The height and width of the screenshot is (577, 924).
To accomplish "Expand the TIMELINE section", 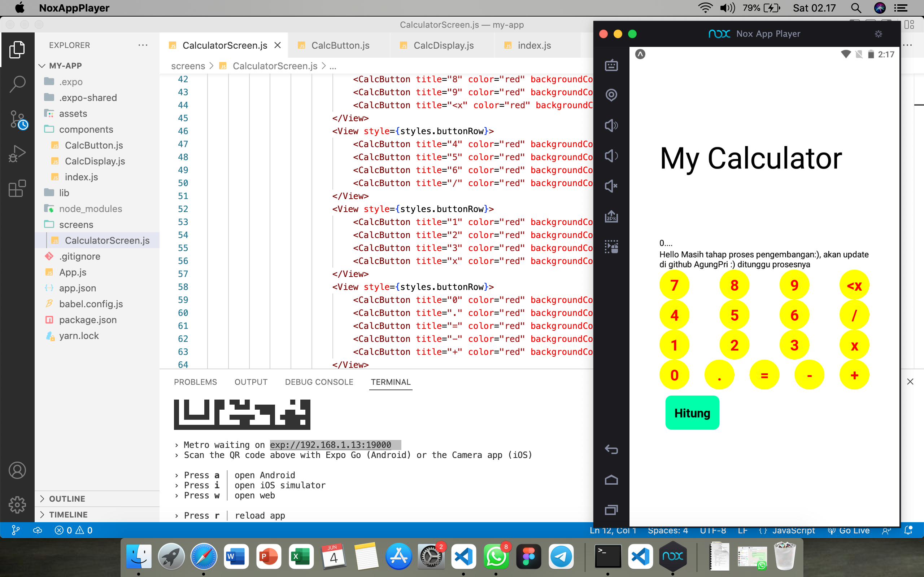I will click(x=68, y=514).
